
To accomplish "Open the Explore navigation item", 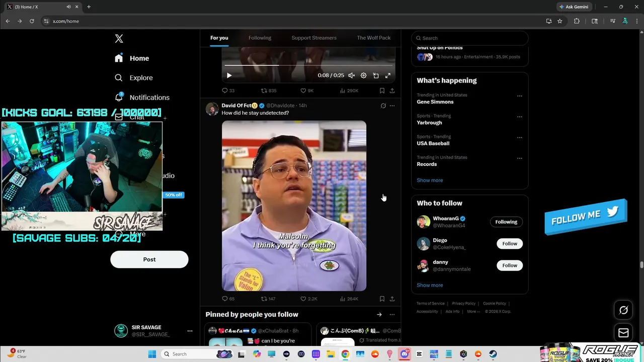I will click(134, 78).
